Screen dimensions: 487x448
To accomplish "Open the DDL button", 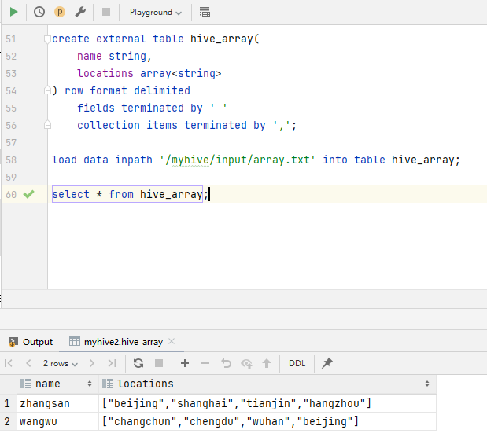I will click(x=297, y=363).
